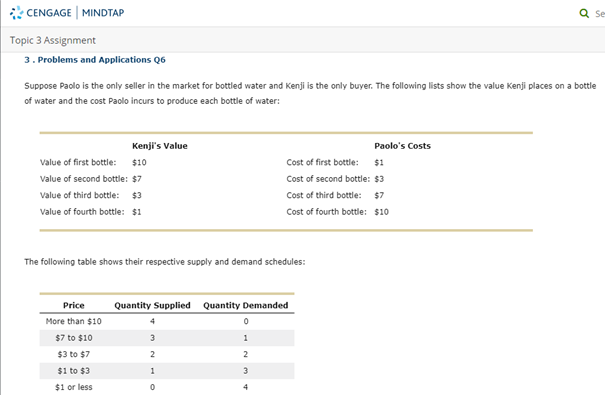Open search via magnifying glass icon

point(584,14)
